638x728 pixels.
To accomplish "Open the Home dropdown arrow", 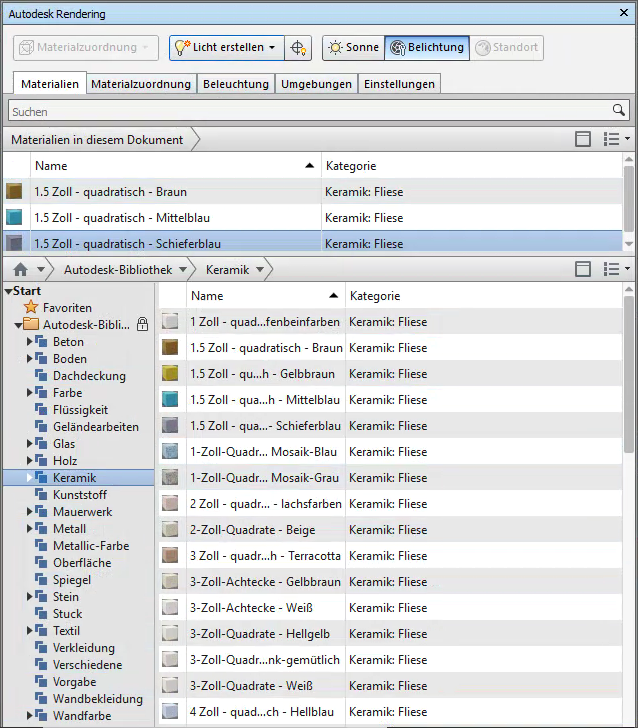I will (41, 269).
